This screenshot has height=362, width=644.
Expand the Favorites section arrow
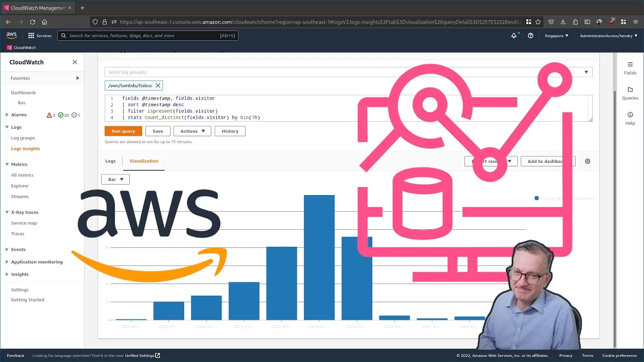(x=77, y=78)
